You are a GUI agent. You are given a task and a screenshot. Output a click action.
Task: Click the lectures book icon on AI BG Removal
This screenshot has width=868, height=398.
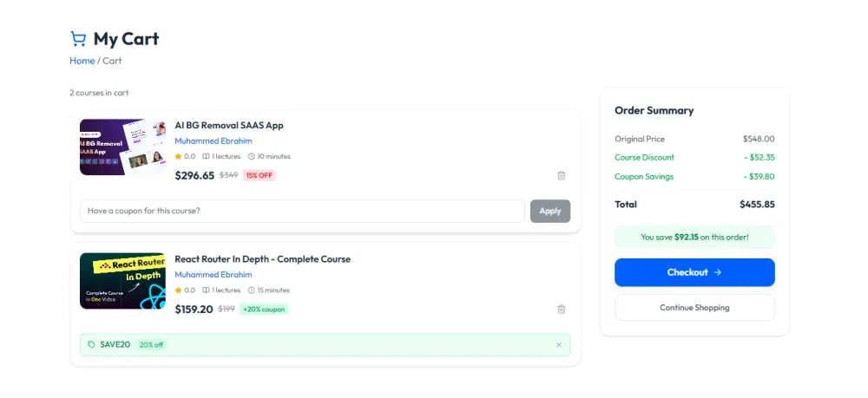pos(206,156)
